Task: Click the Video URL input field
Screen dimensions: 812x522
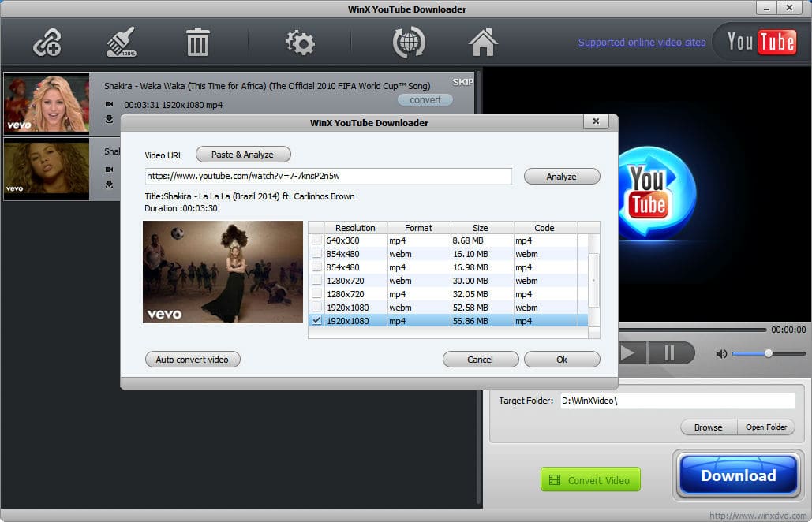Action: (x=328, y=177)
